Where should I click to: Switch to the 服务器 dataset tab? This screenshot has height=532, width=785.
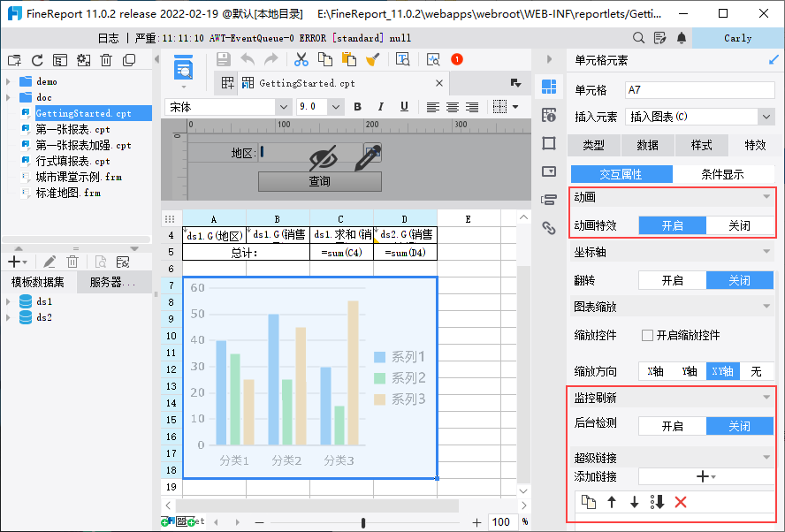(114, 282)
